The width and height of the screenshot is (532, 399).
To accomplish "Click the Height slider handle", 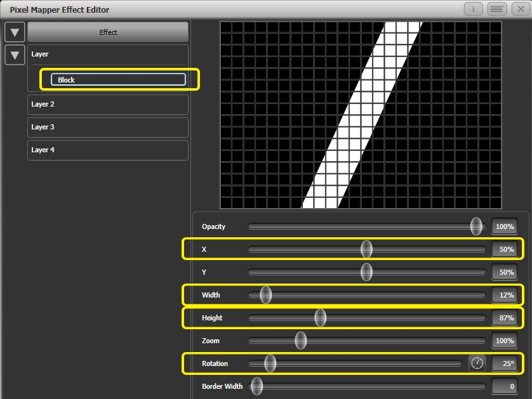I will coord(321,318).
